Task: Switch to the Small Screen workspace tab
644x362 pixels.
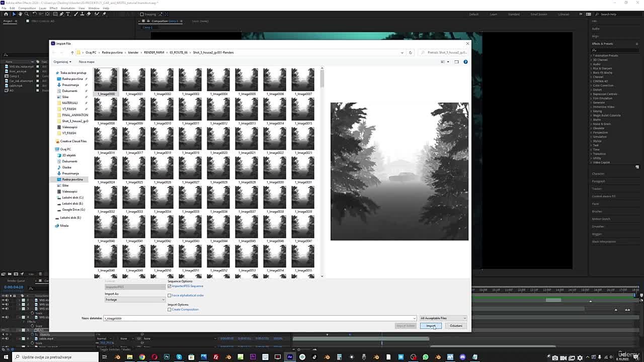Action: coord(538,14)
